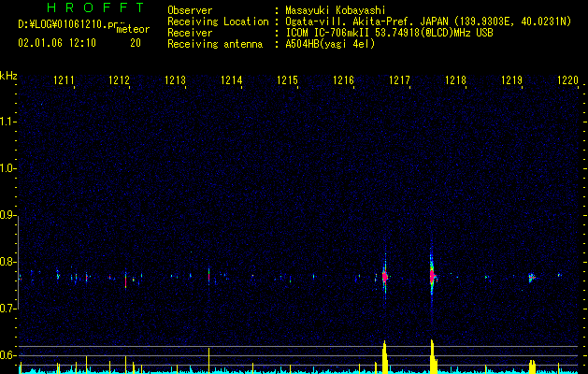Click the 1212 time axis label

pyautogui.click(x=120, y=80)
